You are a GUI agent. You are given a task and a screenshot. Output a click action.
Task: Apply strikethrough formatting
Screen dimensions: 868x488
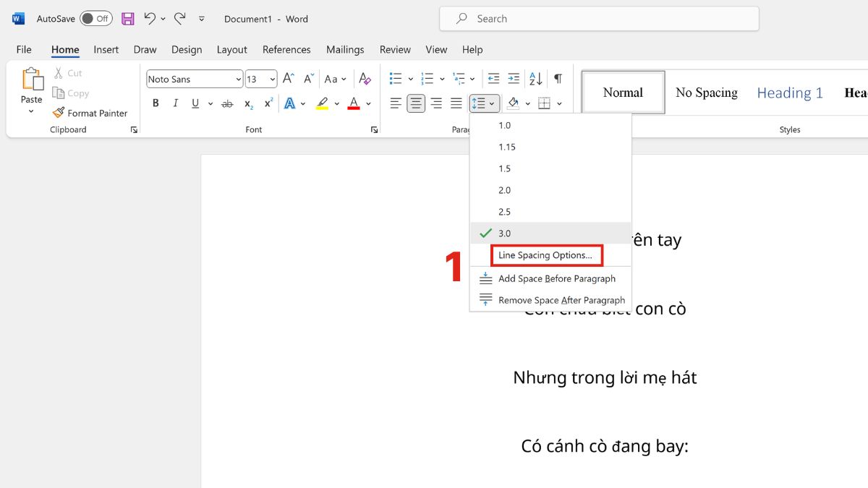point(227,103)
